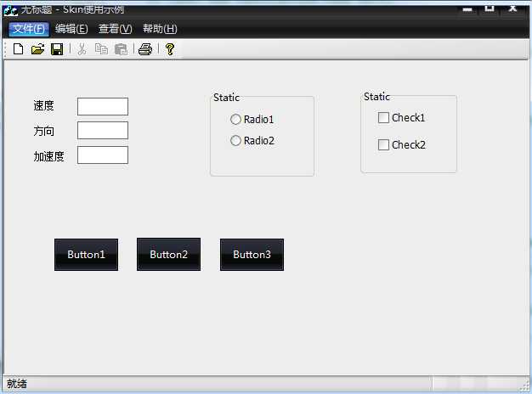Image resolution: width=532 pixels, height=394 pixels.
Task: Click the Paste clipboard icon
Action: coord(121,49)
